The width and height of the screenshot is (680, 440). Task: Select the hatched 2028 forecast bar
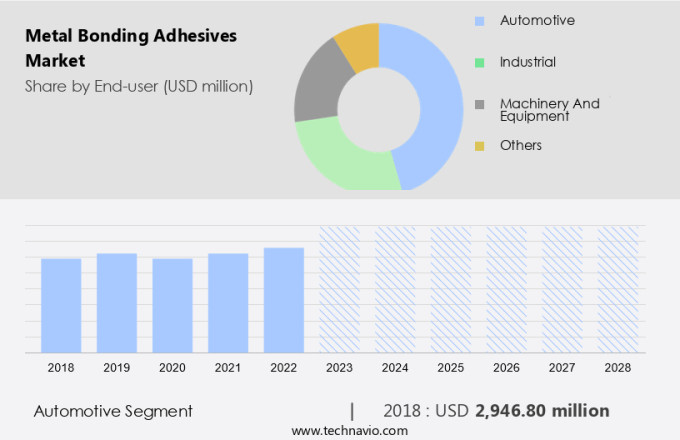click(617, 290)
